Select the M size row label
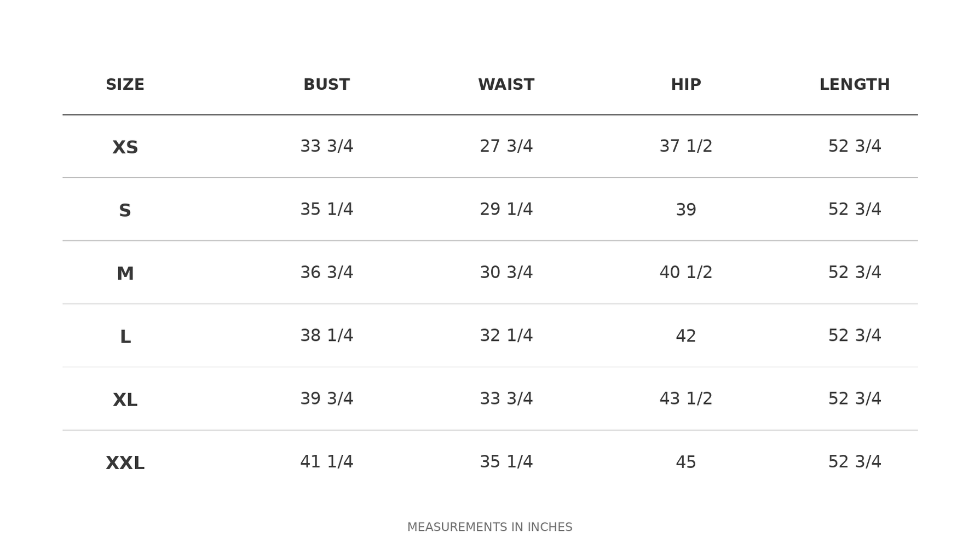 [x=125, y=274]
